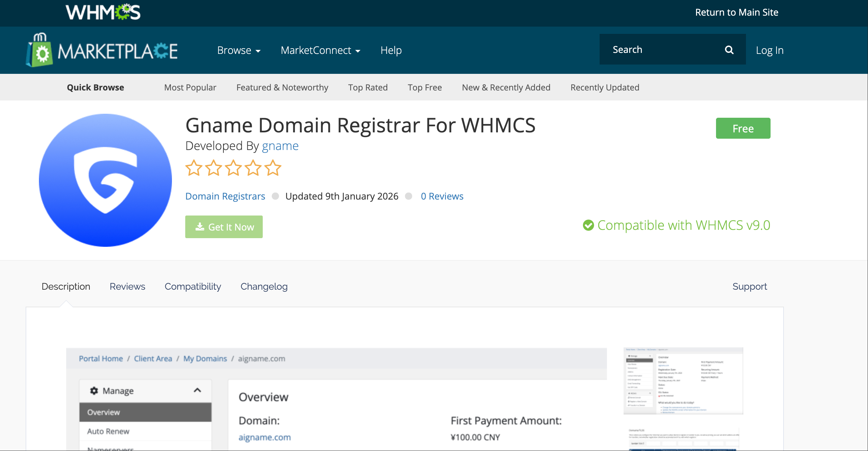
Task: Click the search magnifier icon
Action: pos(729,50)
